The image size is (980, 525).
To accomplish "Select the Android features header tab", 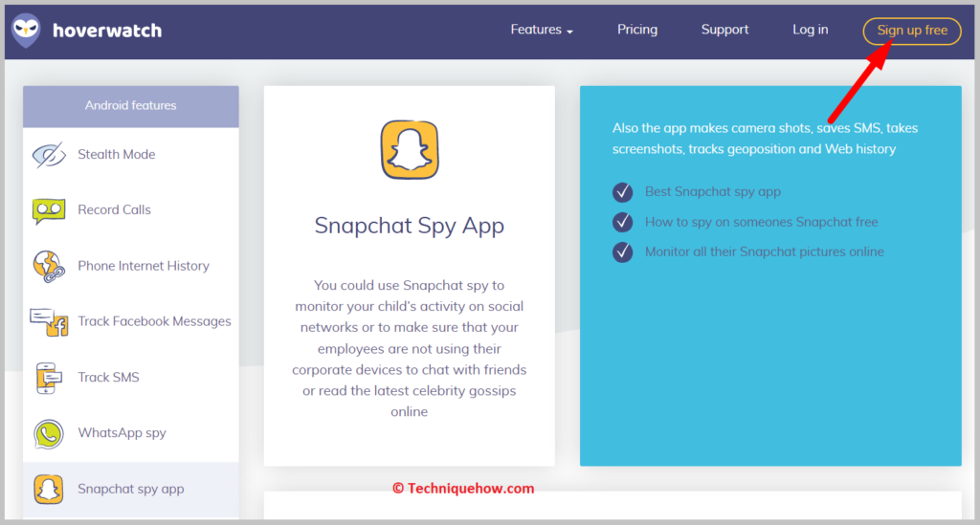I will click(130, 106).
